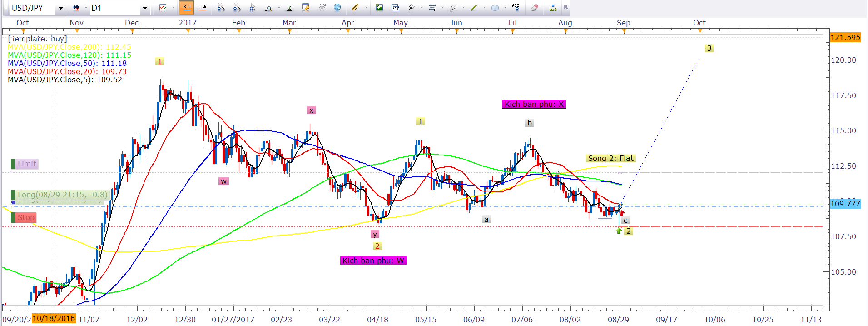Select the ruler measurement tool
The height and width of the screenshot is (326, 868).
[x=356, y=8]
